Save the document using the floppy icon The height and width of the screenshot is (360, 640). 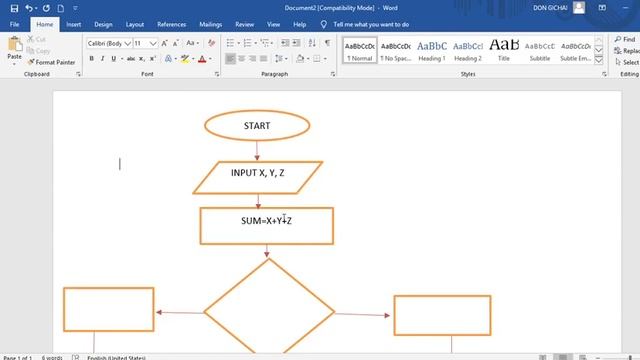point(14,8)
